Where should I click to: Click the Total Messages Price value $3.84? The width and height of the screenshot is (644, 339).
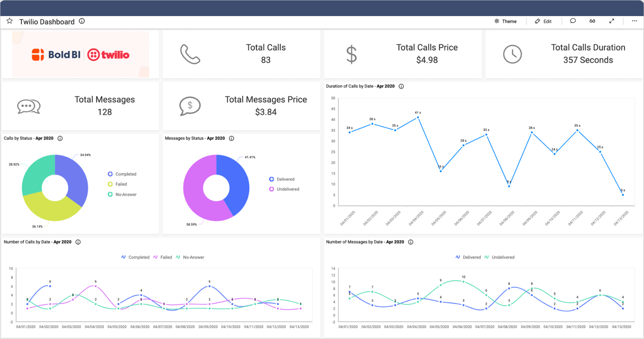pos(266,112)
